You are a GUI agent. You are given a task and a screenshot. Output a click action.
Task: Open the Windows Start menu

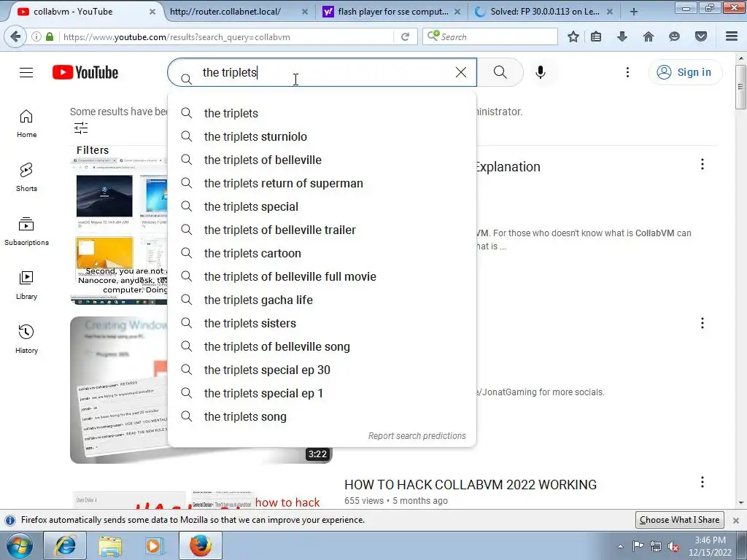coord(19,546)
